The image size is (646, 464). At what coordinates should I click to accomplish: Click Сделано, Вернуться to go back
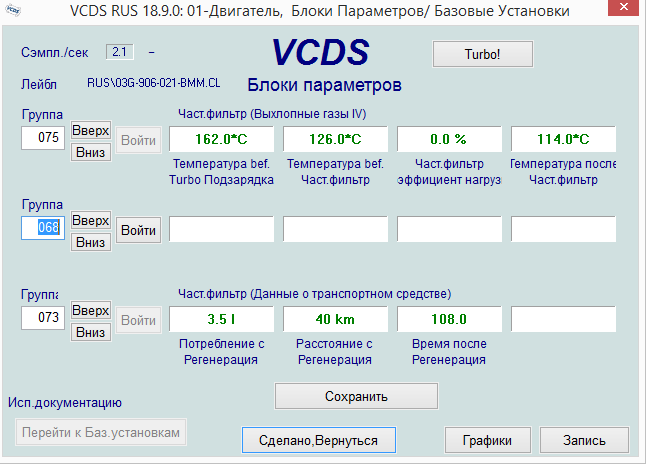(318, 439)
